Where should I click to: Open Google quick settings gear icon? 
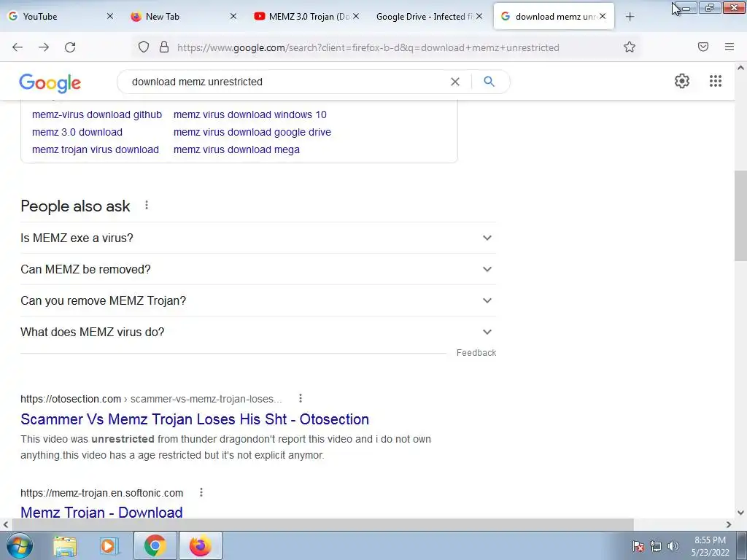682,81
